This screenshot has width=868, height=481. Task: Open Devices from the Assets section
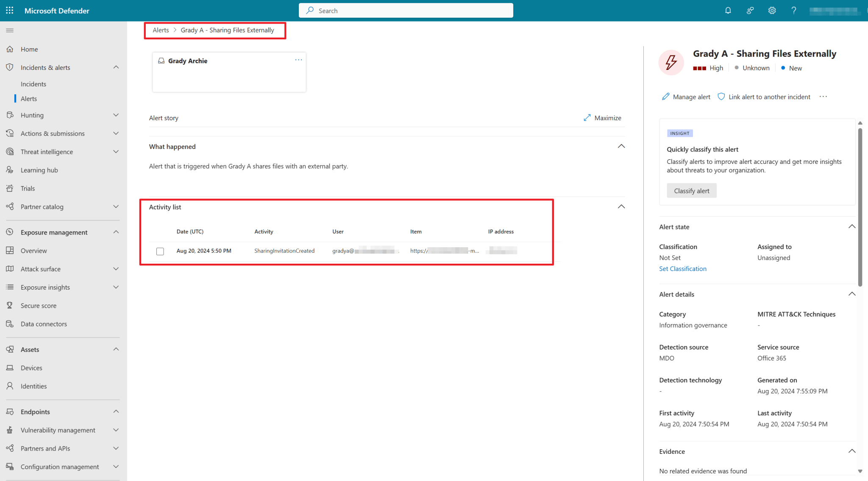[x=31, y=368]
